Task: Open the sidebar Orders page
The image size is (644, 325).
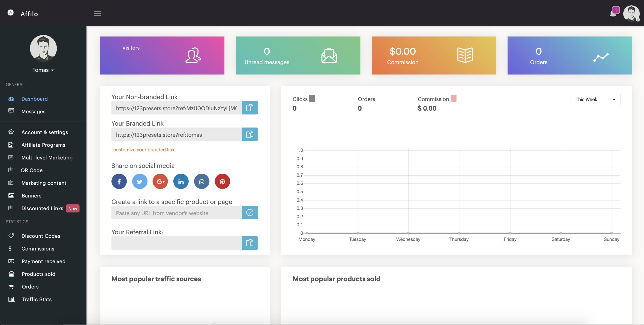Action: 30,287
